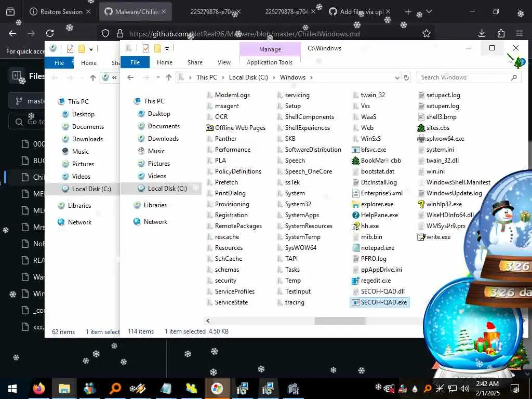Screen dimensions: 532x399
Task: Reload the Firefox page
Action: pyautogui.click(x=50, y=33)
